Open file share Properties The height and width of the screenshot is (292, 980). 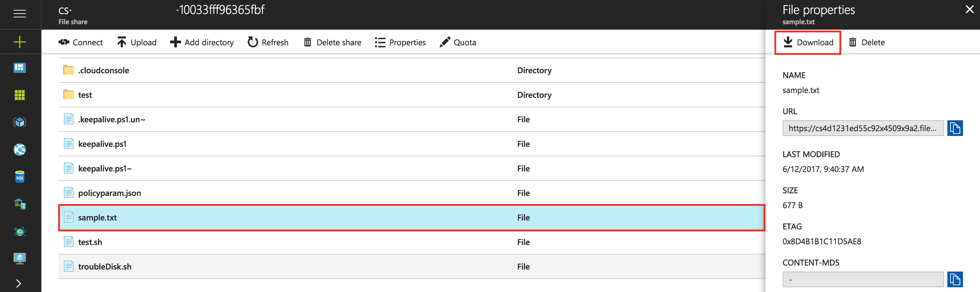[400, 42]
